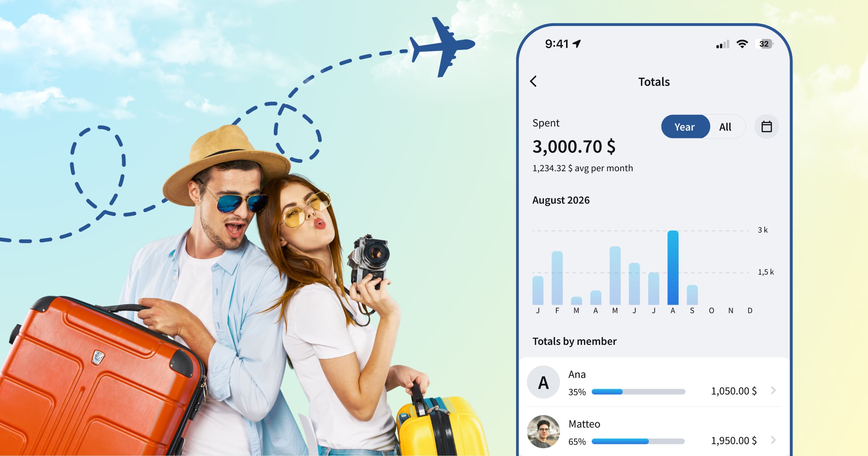Select the first June bar in chart
Image resolution: width=868 pixels, height=456 pixels.
pos(634,284)
